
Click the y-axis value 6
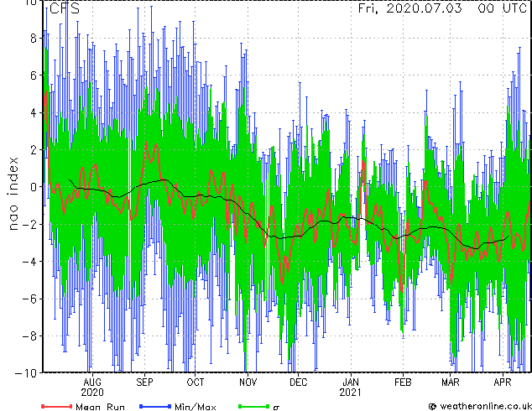click(x=34, y=75)
